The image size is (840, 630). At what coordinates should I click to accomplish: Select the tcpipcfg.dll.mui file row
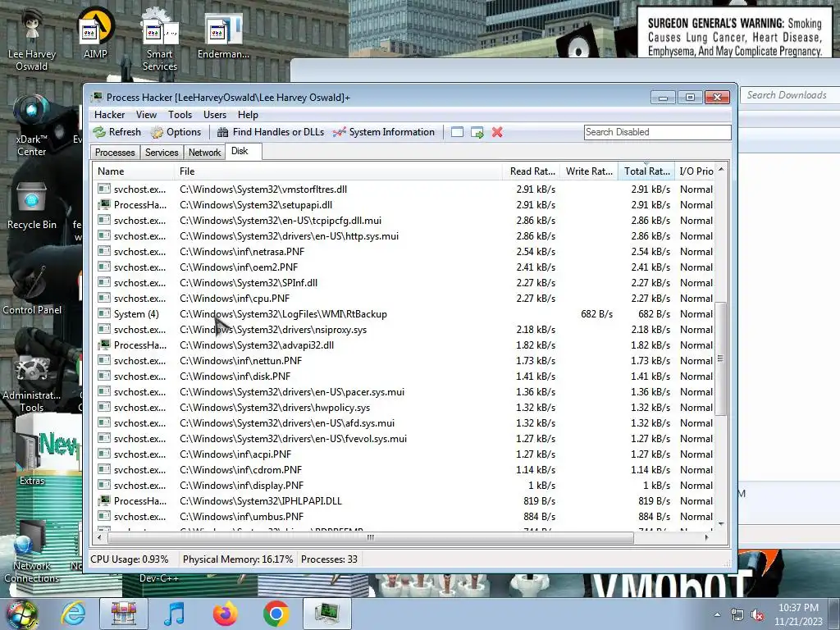(405, 220)
